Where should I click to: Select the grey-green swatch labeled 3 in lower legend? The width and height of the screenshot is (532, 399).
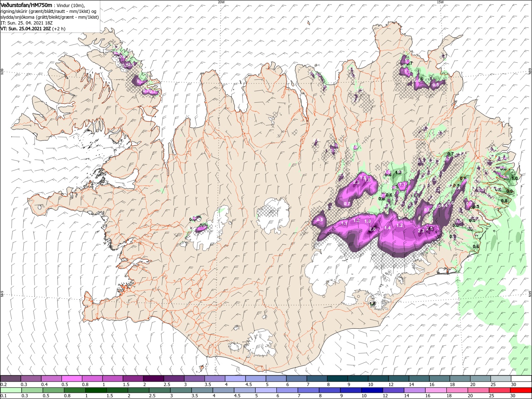tap(181, 390)
